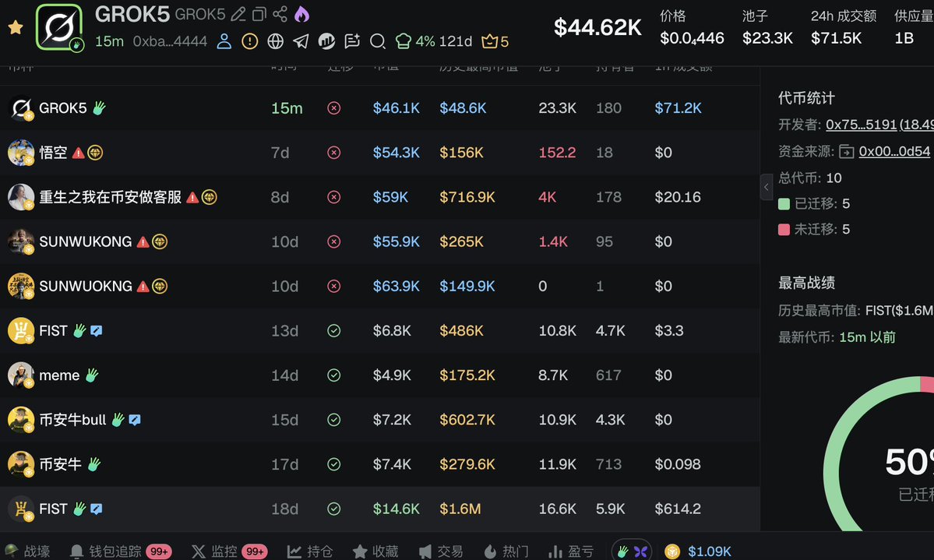Select the GROK5 row in the token list
The width and height of the screenshot is (934, 560).
click(379, 107)
